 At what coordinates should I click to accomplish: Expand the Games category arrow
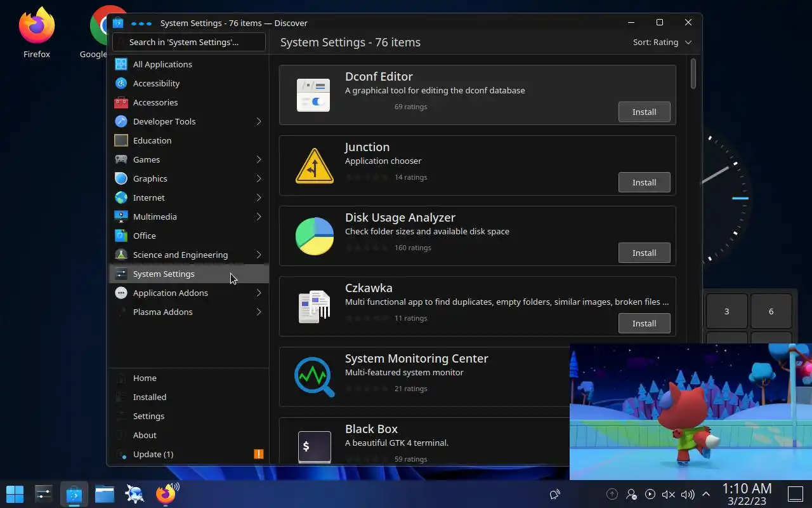click(259, 159)
